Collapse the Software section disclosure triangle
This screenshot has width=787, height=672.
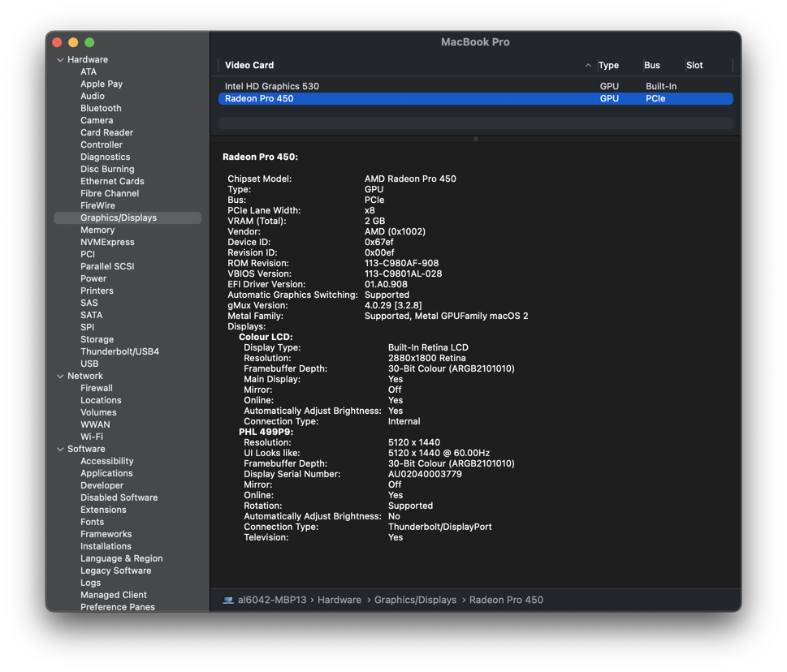(x=60, y=450)
